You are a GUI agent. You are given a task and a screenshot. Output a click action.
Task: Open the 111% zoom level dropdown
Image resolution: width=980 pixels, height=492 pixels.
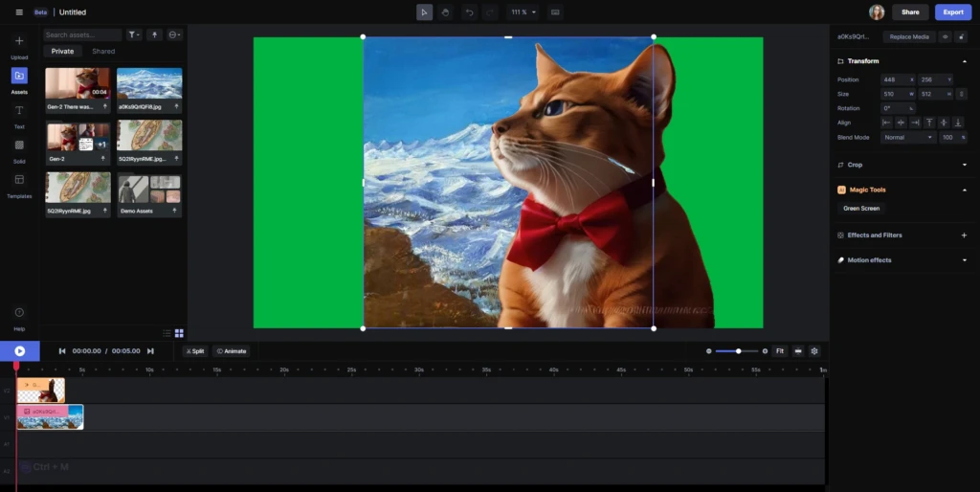[x=523, y=11]
